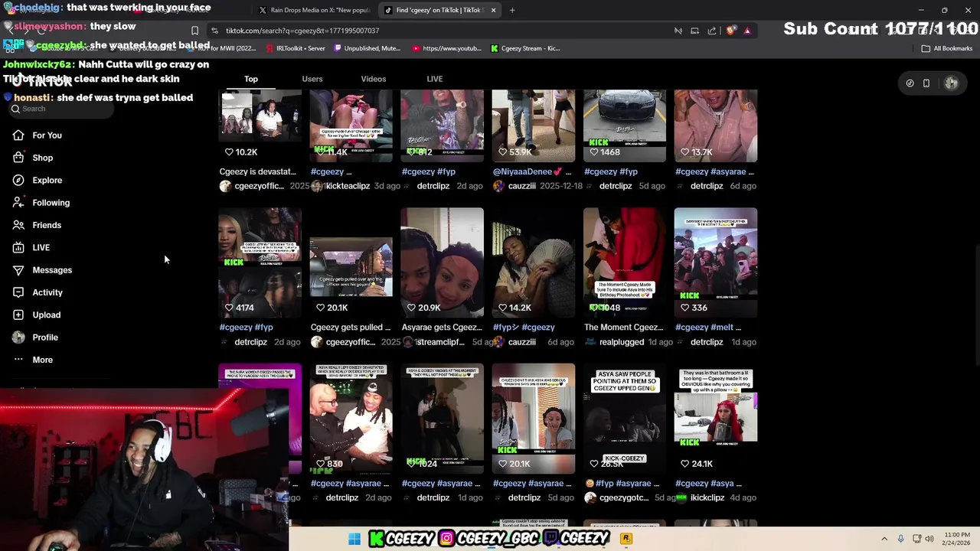The image size is (980, 551).
Task: Open the kickteaclipz user profile
Action: [348, 186]
